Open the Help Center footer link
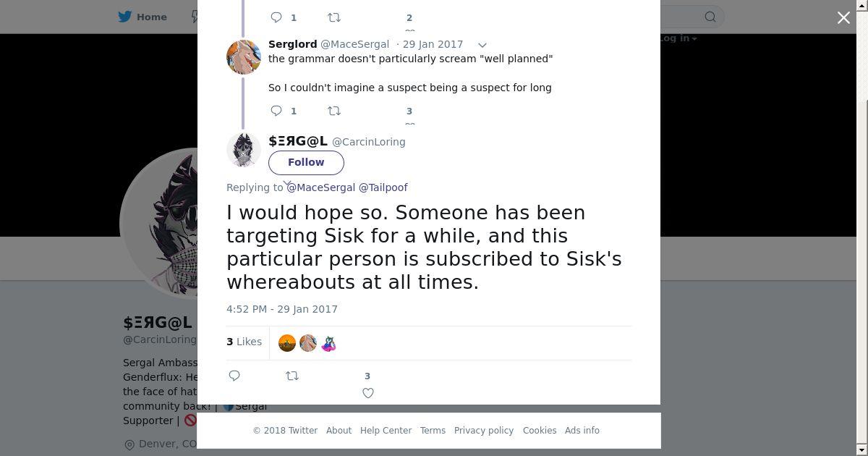This screenshot has height=456, width=868. click(x=386, y=430)
